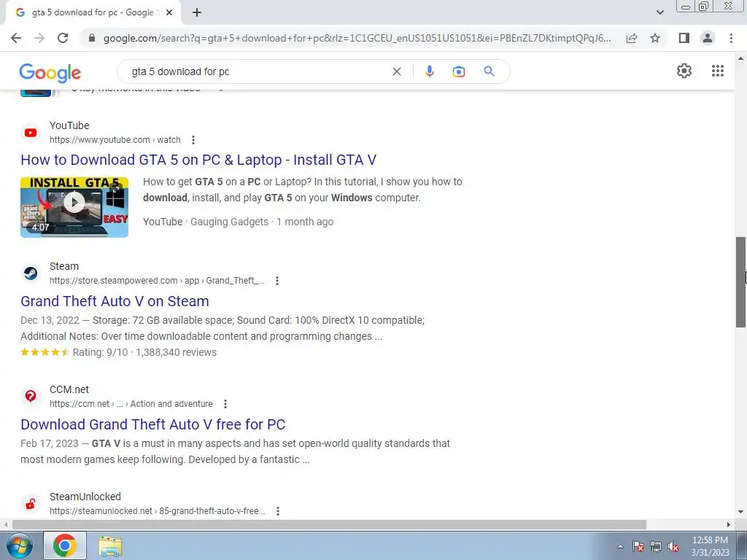Image resolution: width=747 pixels, height=560 pixels.
Task: Close the gta 5 download tab
Action: pos(169,12)
